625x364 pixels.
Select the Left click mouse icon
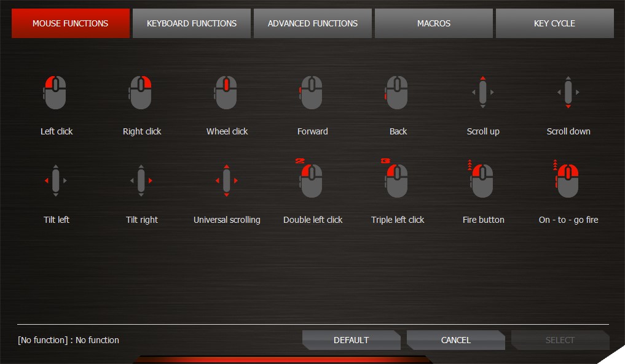56,93
